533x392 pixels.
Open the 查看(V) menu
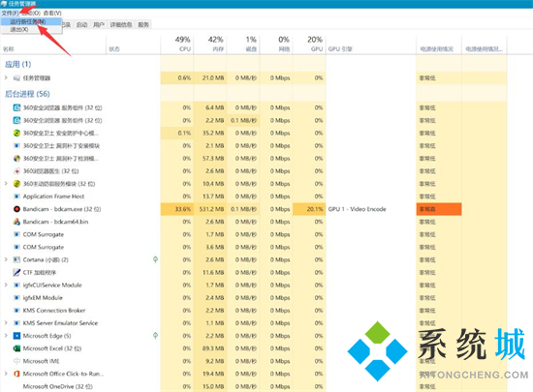52,13
